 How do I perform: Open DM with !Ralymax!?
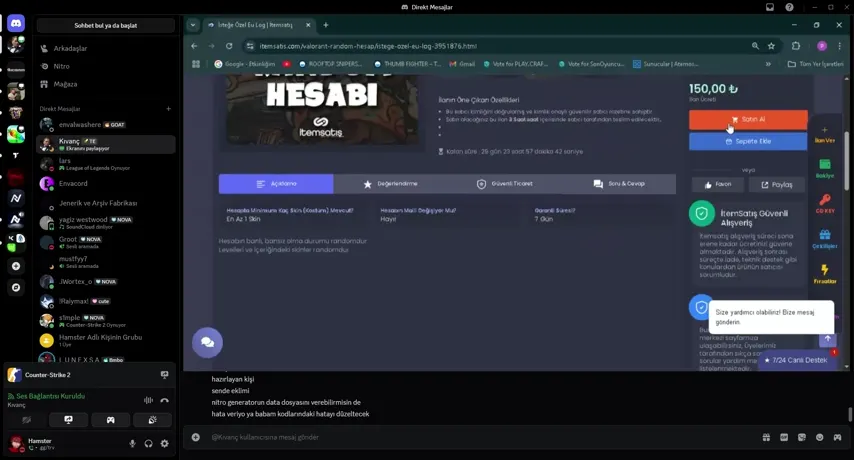106,301
